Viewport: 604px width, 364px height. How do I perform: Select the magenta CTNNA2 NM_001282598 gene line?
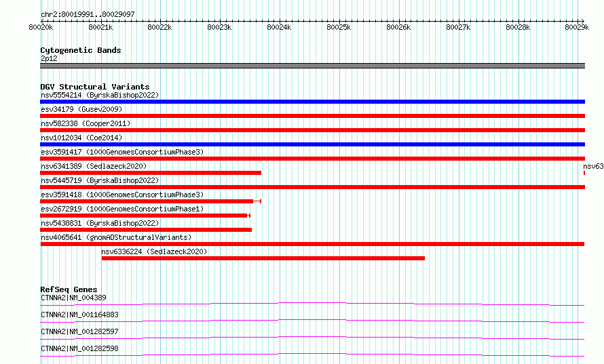tap(312, 355)
